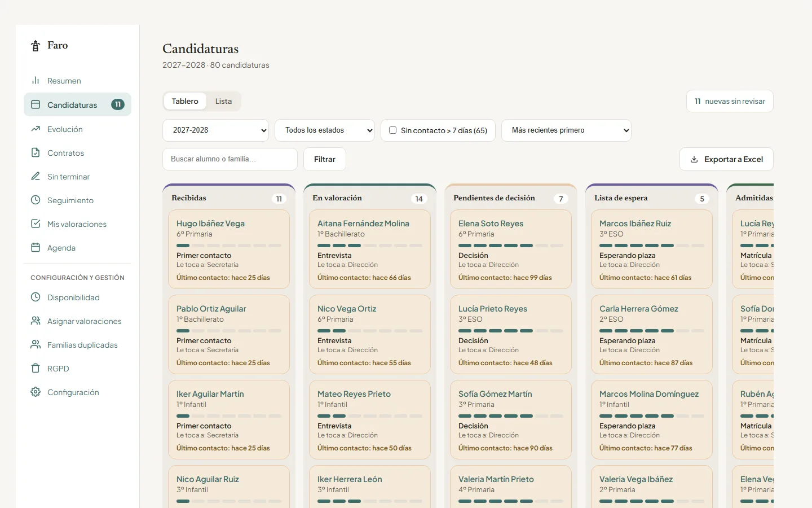Click the Faro lighthouse logo icon

coord(36,46)
